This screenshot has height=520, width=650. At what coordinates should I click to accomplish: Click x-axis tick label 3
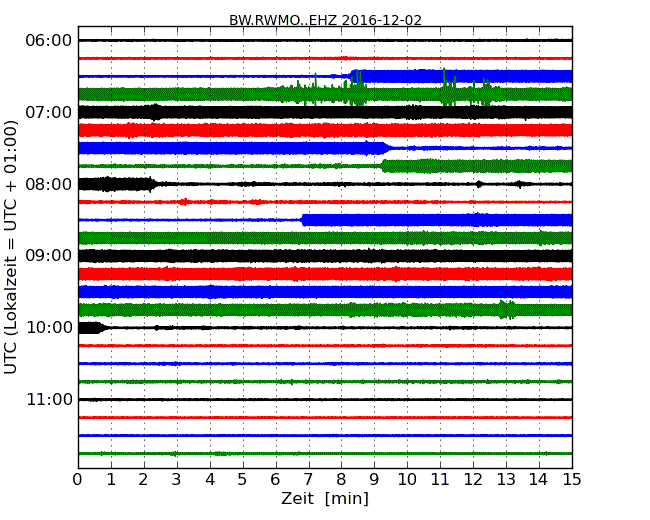177,480
